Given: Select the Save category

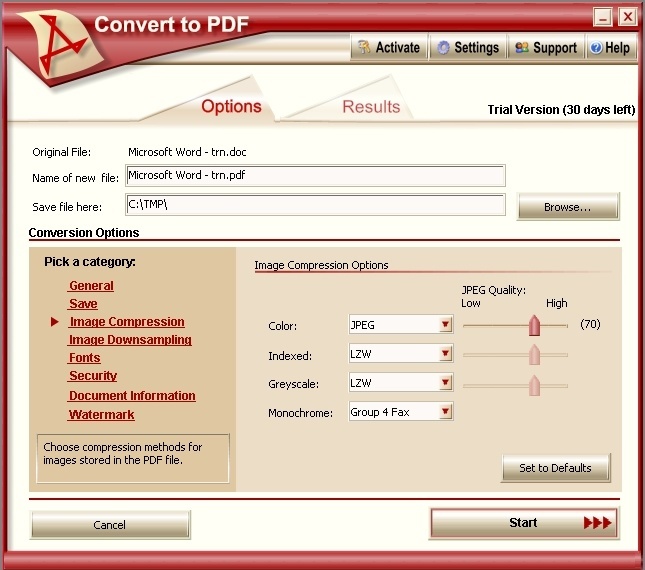Looking at the screenshot, I should [x=83, y=304].
